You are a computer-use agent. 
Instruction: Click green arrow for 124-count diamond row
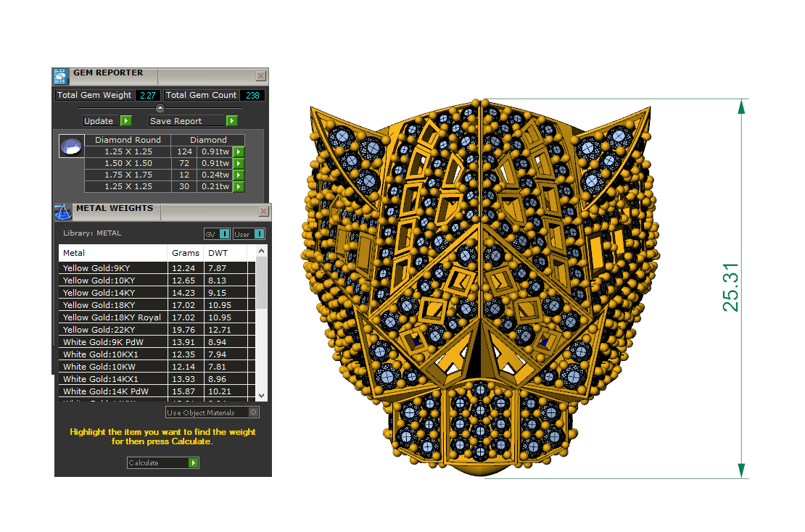239,152
